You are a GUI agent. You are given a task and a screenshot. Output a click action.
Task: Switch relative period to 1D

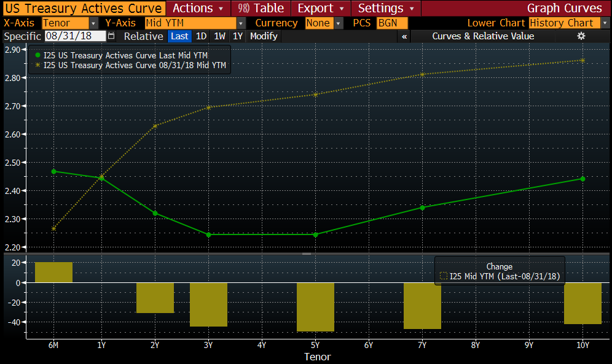pyautogui.click(x=201, y=36)
